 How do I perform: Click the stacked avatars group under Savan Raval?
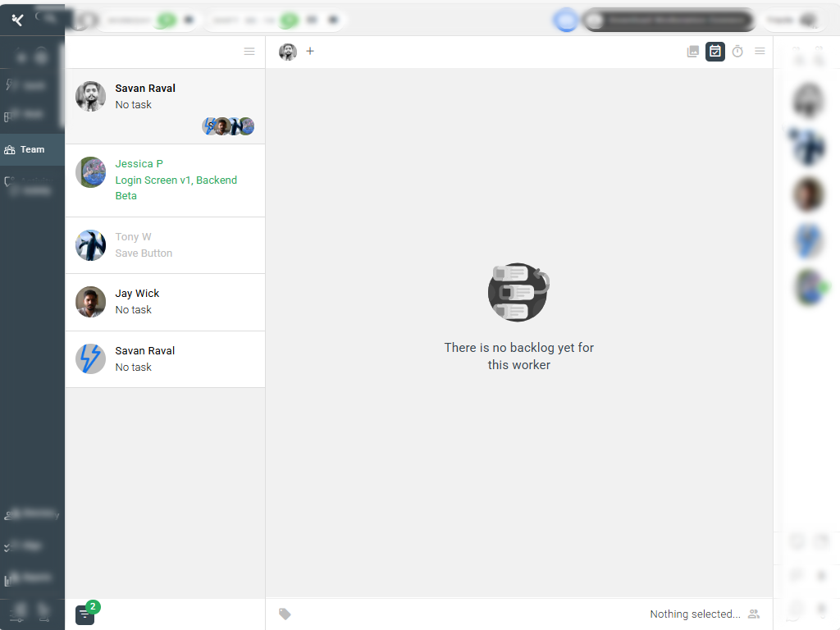[x=228, y=126]
